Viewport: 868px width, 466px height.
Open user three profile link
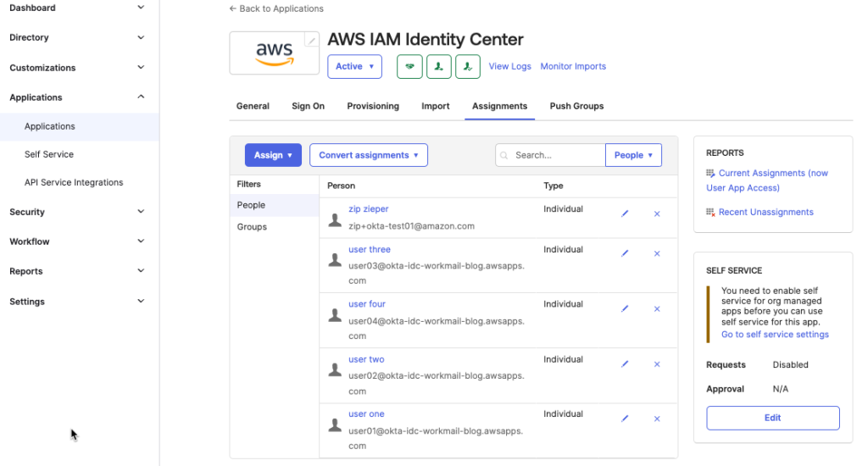coord(370,250)
